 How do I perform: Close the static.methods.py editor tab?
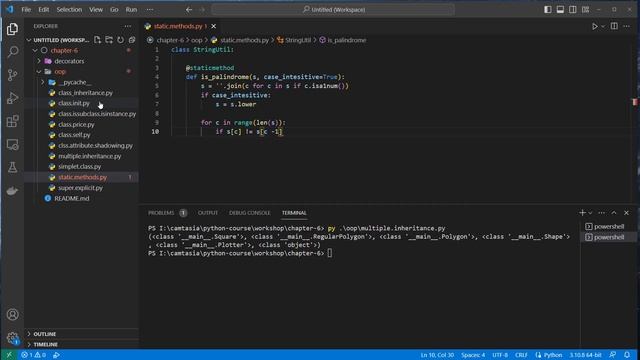pyautogui.click(x=213, y=26)
